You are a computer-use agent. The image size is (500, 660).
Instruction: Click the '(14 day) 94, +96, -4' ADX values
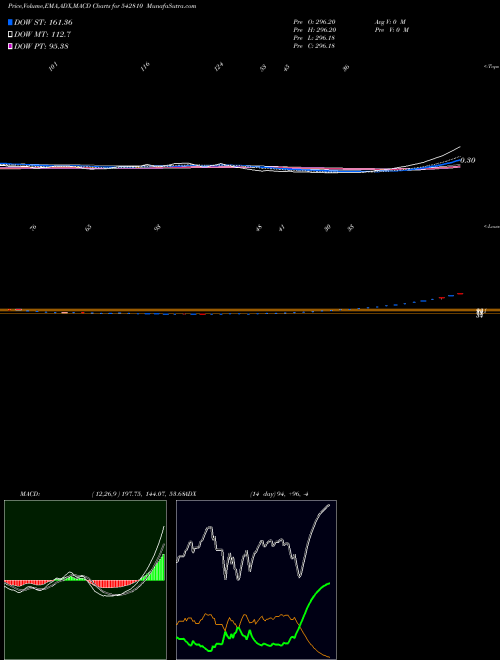[279, 494]
